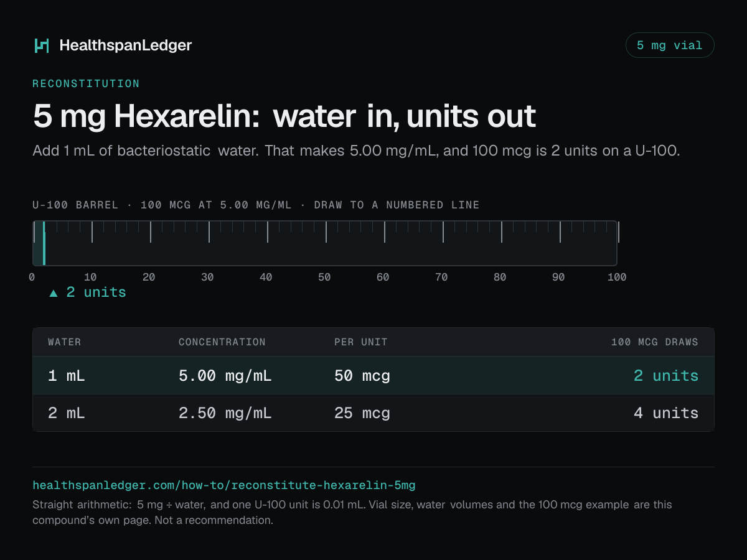Image resolution: width=747 pixels, height=560 pixels.
Task: Click the 2 units label below the barrel
Action: [96, 292]
